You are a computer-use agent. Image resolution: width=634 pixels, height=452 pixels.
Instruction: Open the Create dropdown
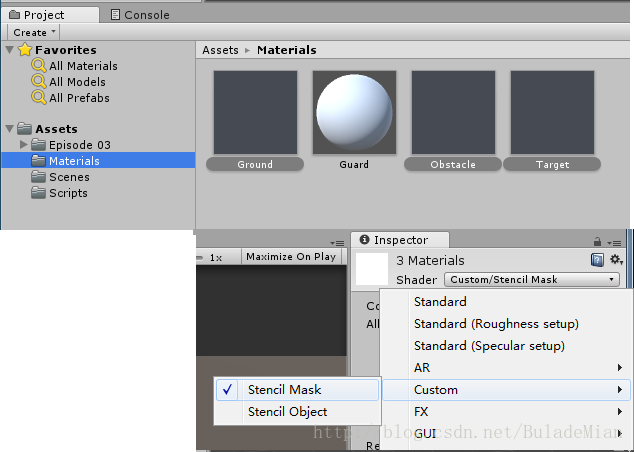click(34, 32)
